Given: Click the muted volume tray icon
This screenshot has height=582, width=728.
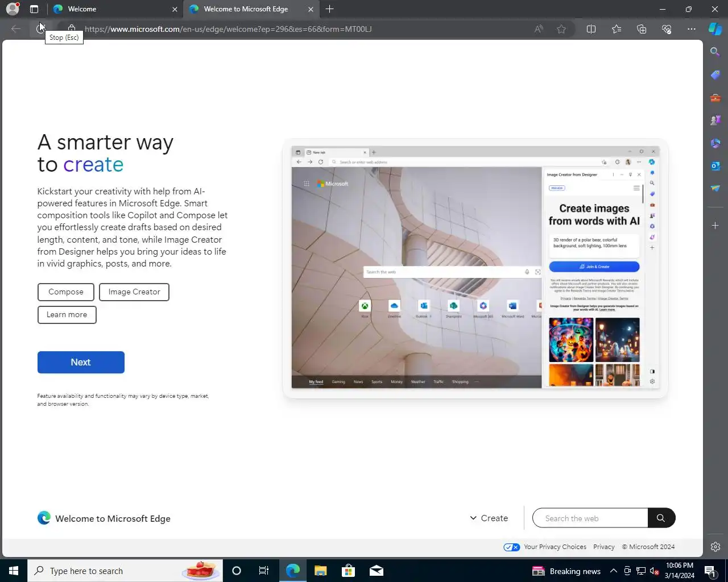Looking at the screenshot, I should click(654, 571).
